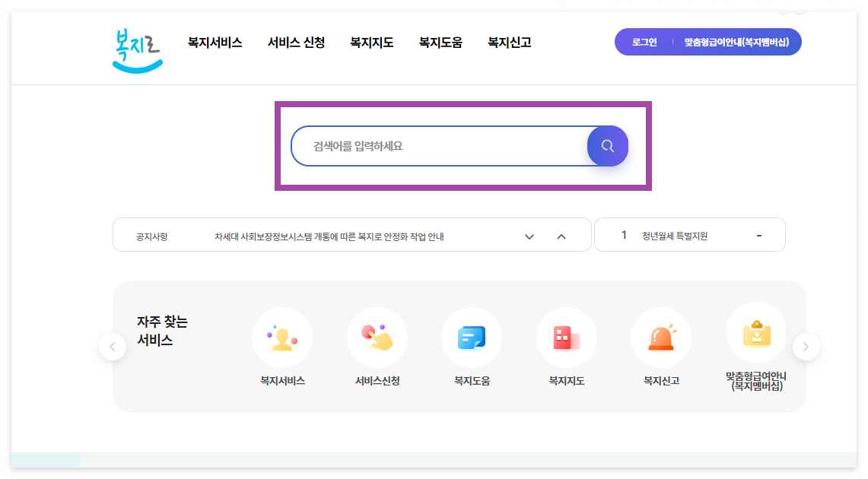The width and height of the screenshot is (868, 479).
Task: Open the 복지지도 navigation item
Action: pos(370,43)
